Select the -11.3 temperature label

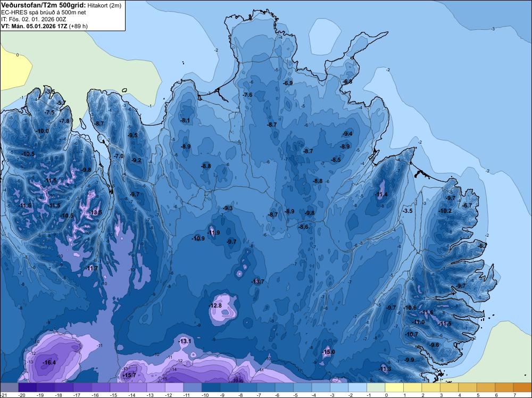pyautogui.click(x=385, y=369)
